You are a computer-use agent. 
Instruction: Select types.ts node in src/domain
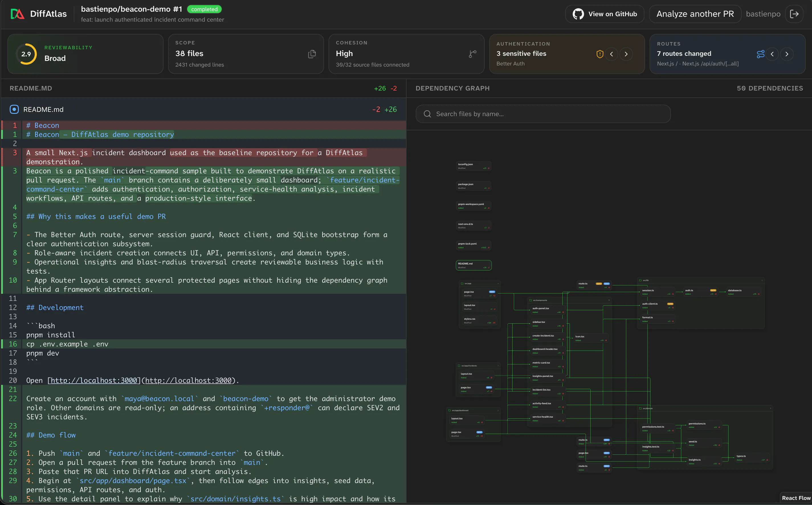[752, 458]
